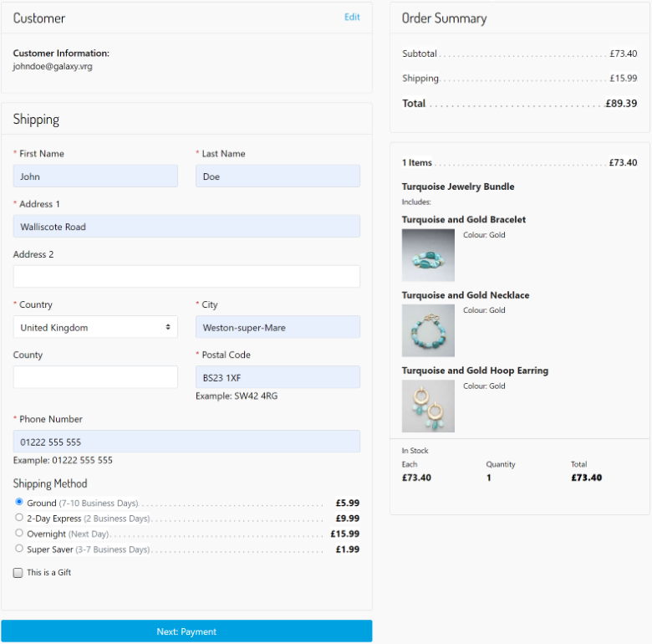Screen dimensions: 652x644
Task: Click the Phone Number field
Action: (x=186, y=442)
